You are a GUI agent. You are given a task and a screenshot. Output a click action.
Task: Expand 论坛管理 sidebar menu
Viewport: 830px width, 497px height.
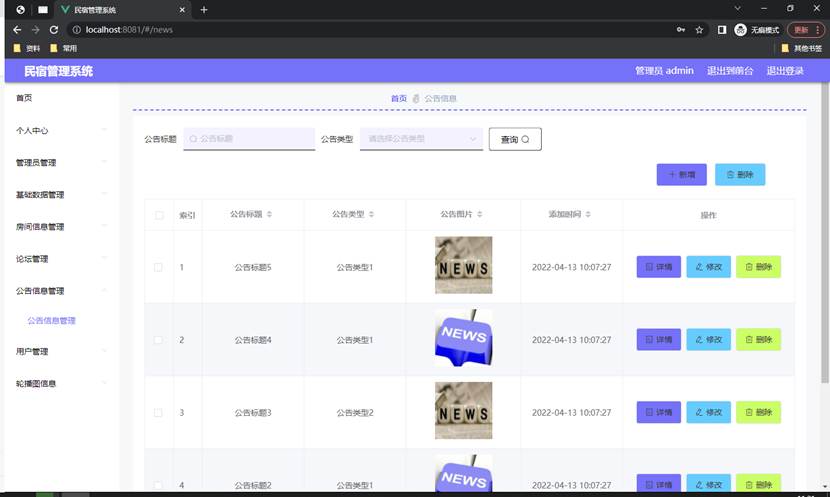click(61, 259)
